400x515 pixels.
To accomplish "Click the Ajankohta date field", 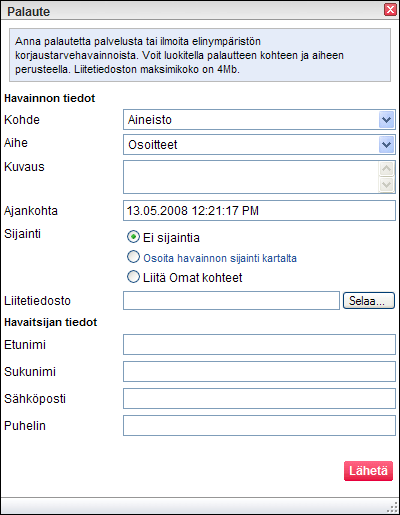I will [x=259, y=211].
